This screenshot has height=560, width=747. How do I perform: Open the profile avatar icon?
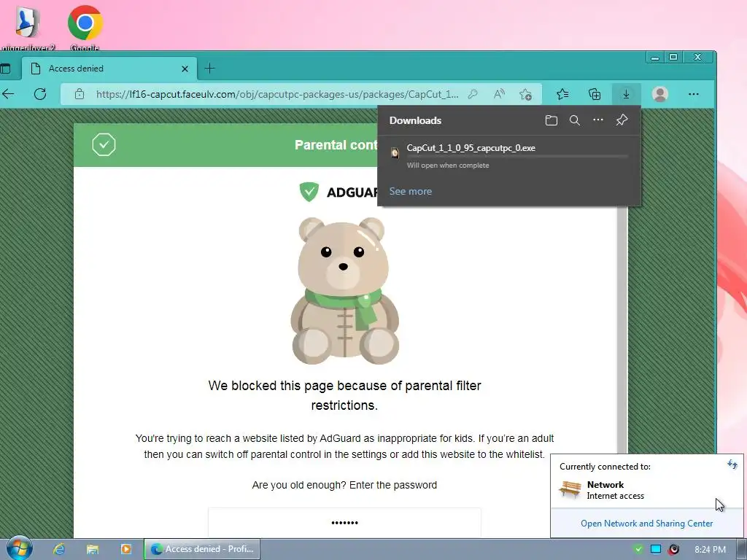(x=659, y=94)
